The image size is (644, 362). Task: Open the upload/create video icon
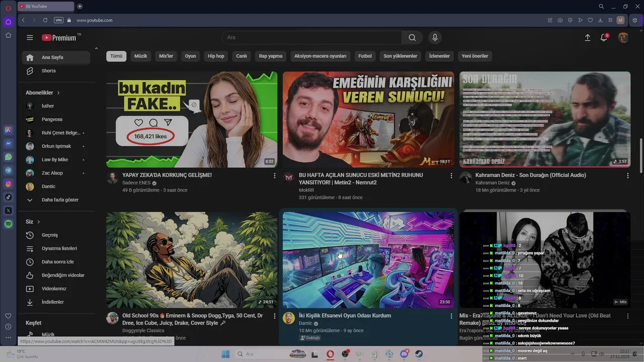coord(587,38)
